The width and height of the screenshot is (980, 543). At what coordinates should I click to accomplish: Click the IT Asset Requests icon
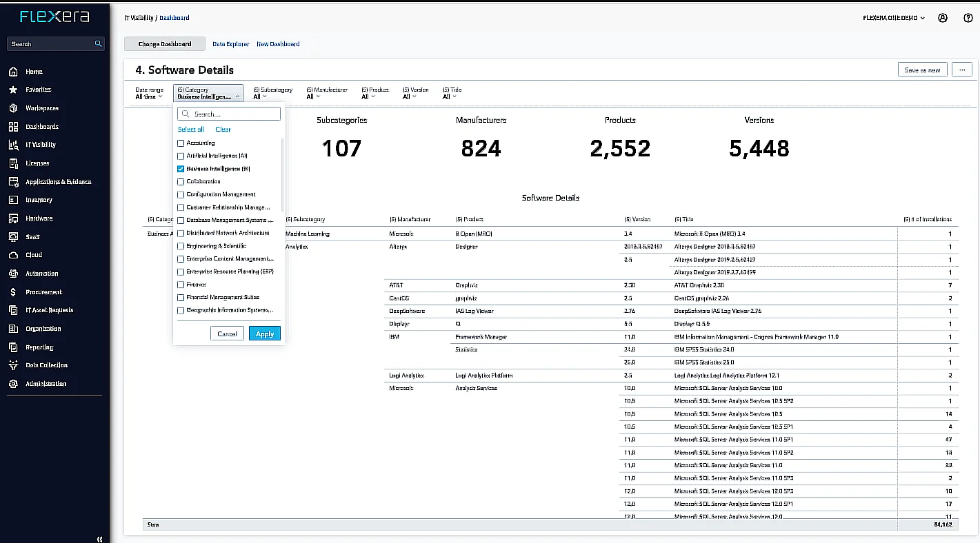click(12, 310)
